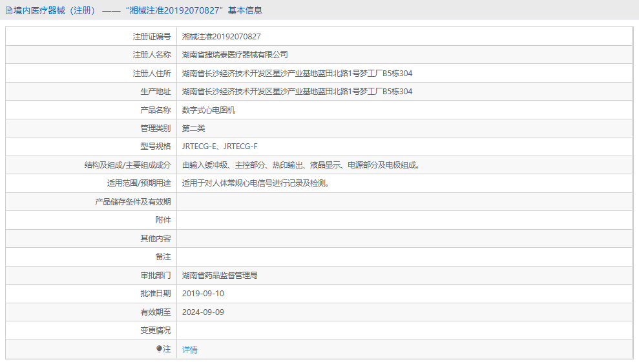Click the intended use text 适用于对人体常规心电信号

coord(255,183)
